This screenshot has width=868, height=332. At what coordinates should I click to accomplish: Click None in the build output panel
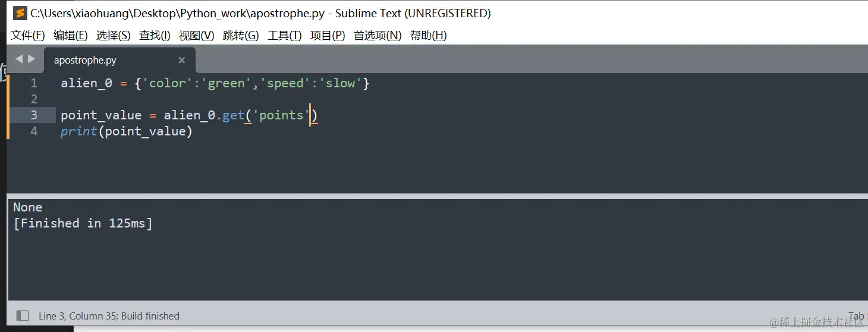click(28, 207)
